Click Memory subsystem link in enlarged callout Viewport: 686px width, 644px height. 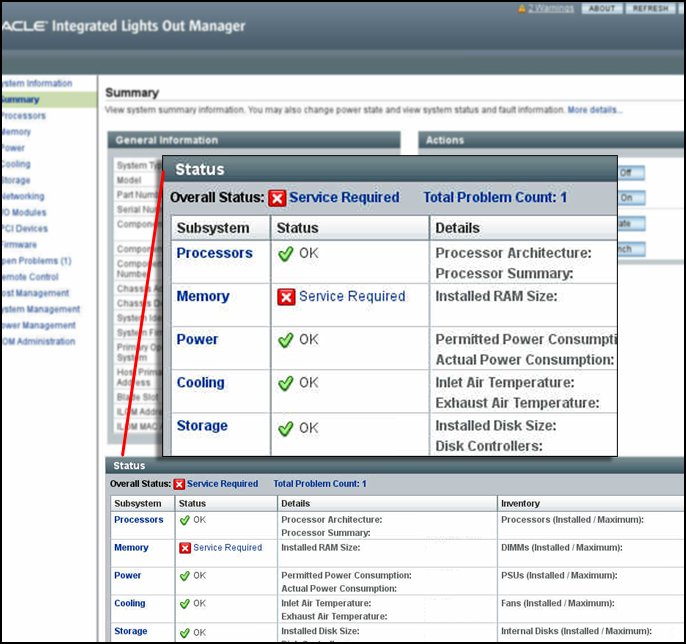[x=203, y=297]
